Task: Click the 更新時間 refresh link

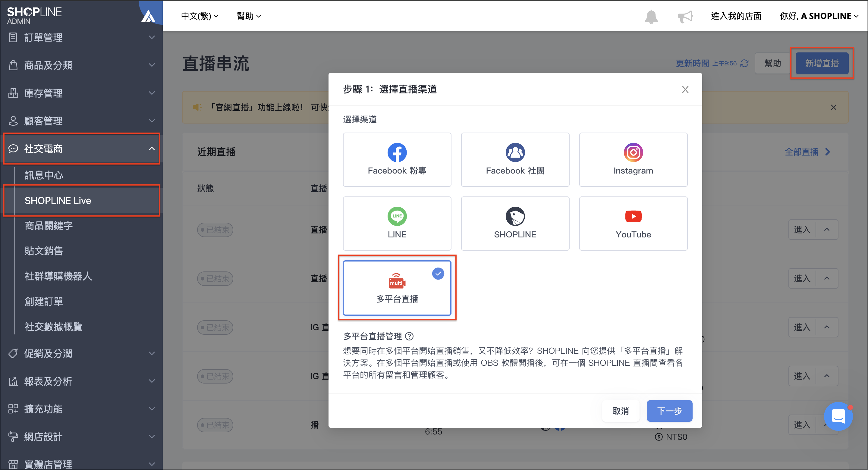Action: coord(712,63)
